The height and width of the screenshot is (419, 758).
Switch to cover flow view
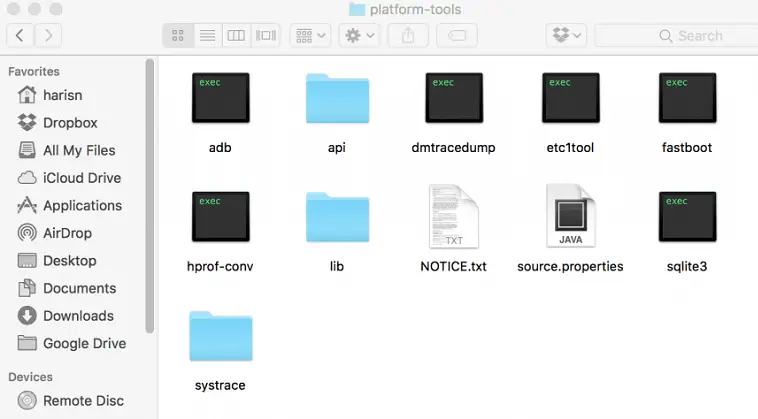point(265,35)
